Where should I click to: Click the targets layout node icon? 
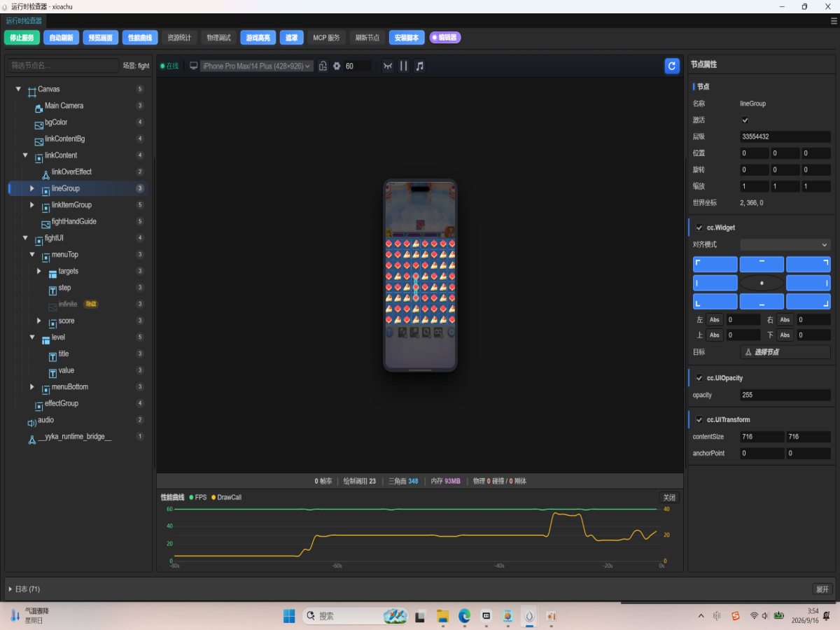coord(52,274)
